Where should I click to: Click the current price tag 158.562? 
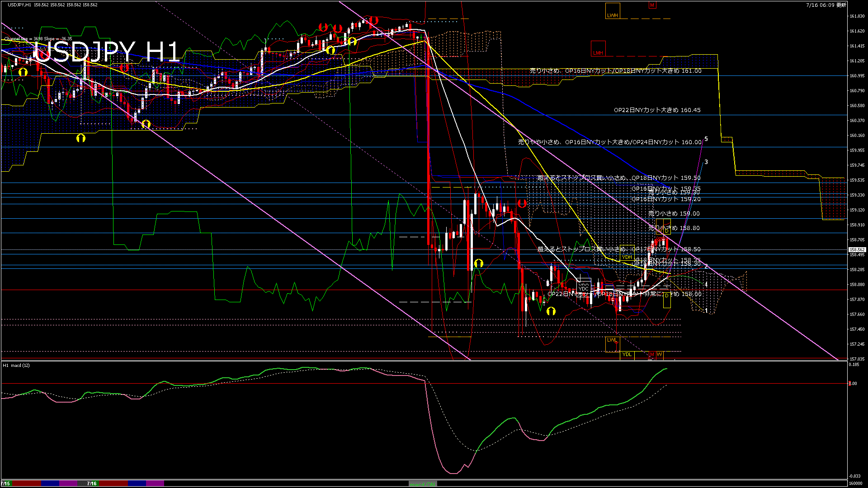pos(857,249)
